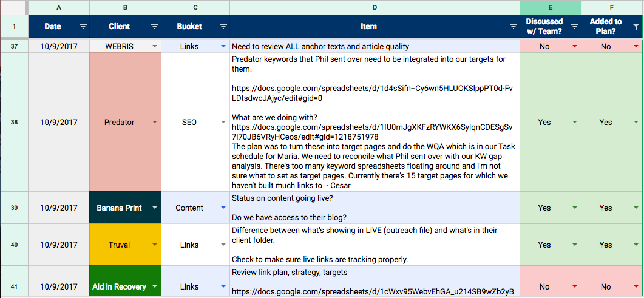644x298 pixels.
Task: Open filter menu on Bucket header
Action: [223, 26]
